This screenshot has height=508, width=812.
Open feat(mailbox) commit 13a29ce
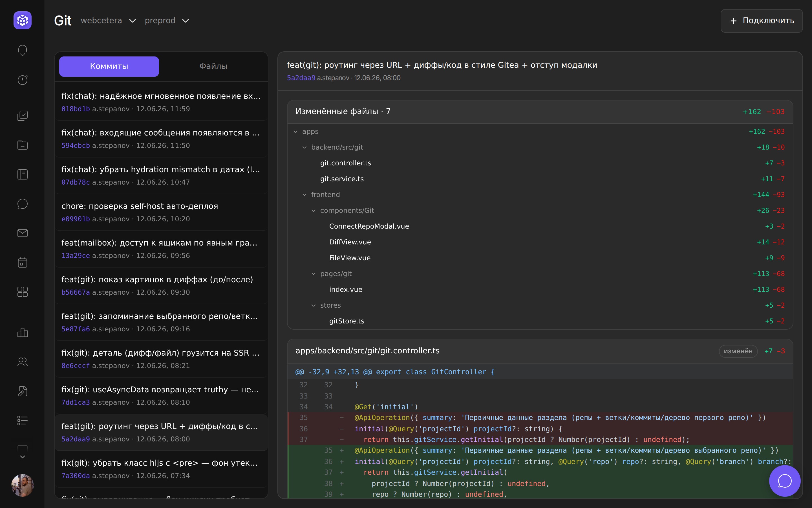(x=161, y=249)
